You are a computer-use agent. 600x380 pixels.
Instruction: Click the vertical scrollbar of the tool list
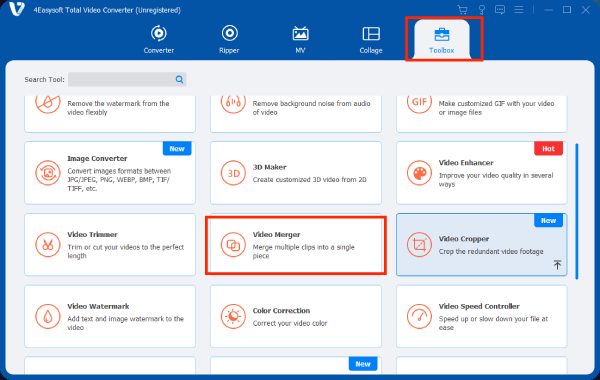(577, 211)
